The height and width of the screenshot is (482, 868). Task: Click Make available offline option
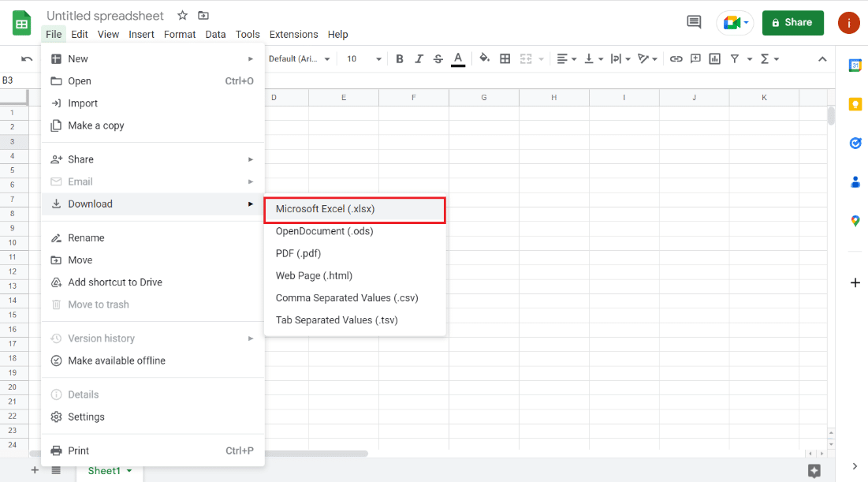point(153,361)
